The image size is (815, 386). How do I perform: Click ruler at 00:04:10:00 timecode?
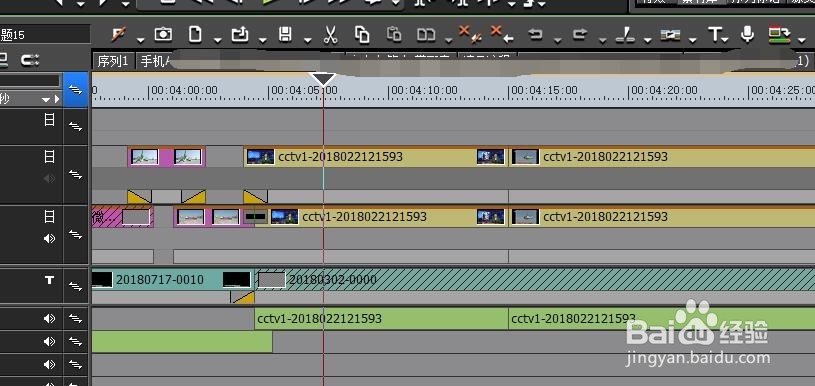point(424,90)
